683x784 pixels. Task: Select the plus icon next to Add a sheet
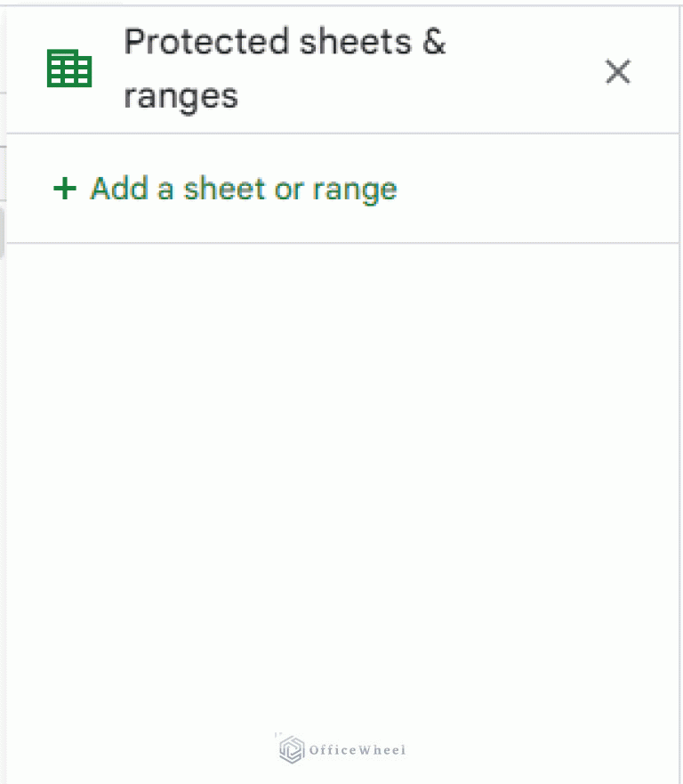tap(64, 189)
